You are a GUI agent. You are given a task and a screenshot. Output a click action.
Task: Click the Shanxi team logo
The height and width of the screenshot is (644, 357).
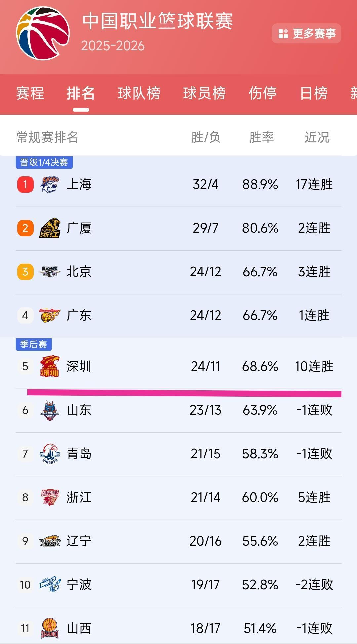50,628
